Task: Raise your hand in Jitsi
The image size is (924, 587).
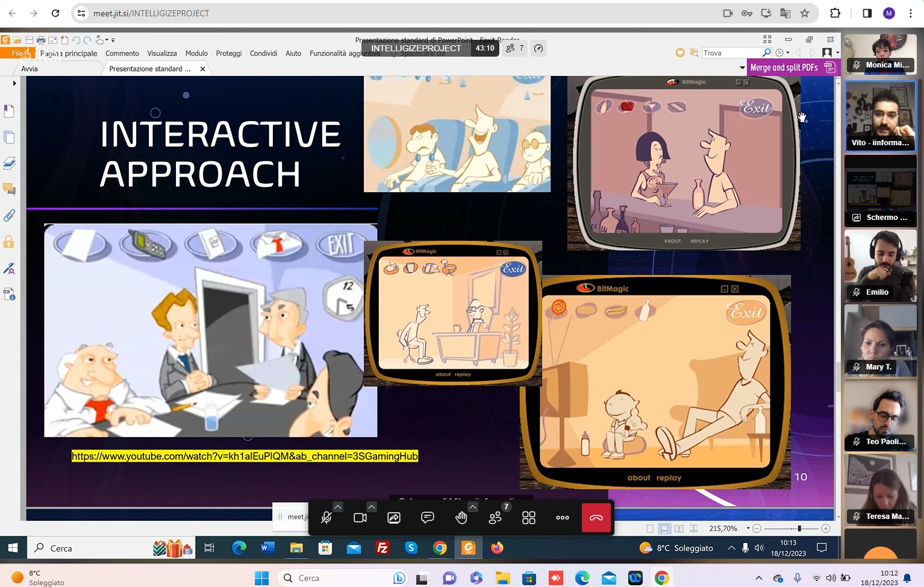Action: (x=461, y=518)
